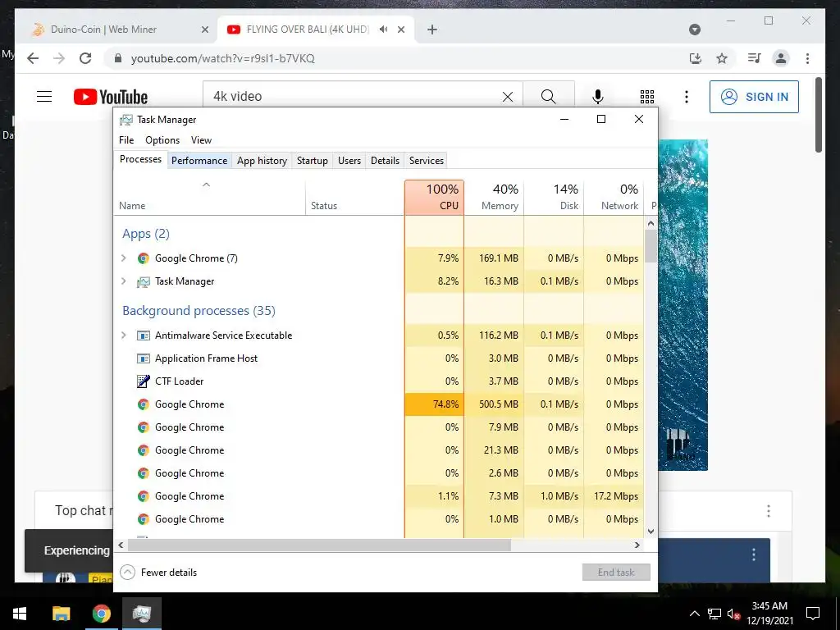Click Task Manager's vertical scrollbar down arrow
840x630 pixels.
(651, 532)
